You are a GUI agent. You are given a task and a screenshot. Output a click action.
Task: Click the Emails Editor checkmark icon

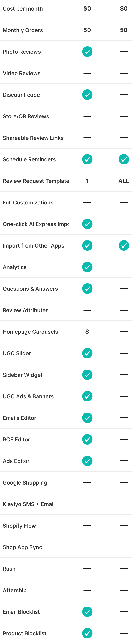[87, 418]
